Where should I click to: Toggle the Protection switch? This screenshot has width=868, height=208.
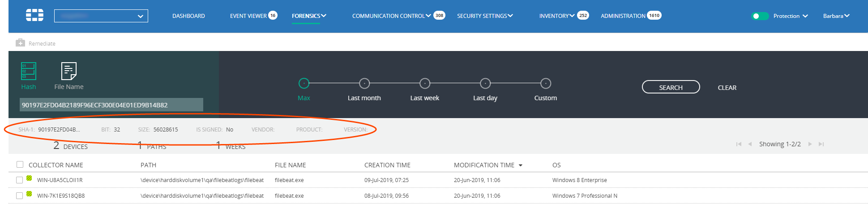[x=759, y=16]
